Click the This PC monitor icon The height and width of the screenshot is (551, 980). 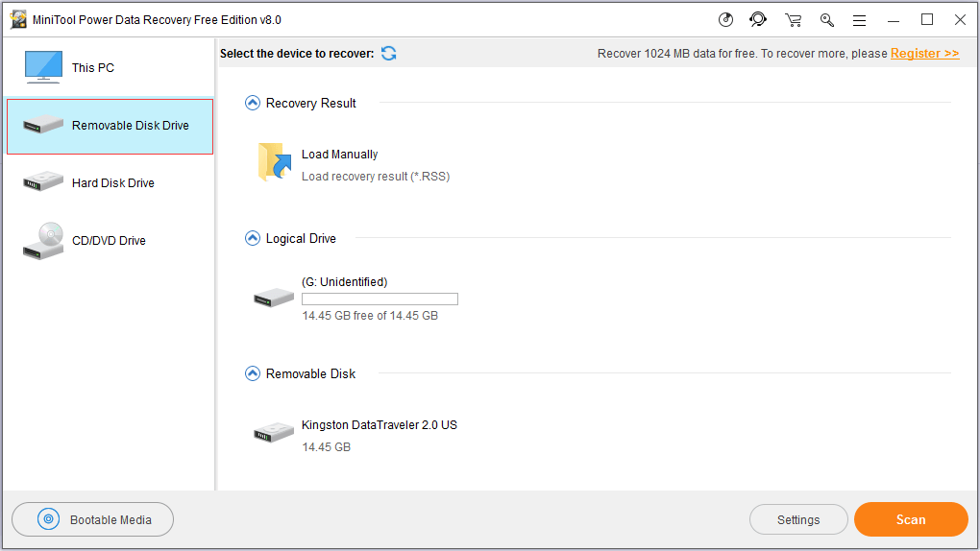pos(43,67)
